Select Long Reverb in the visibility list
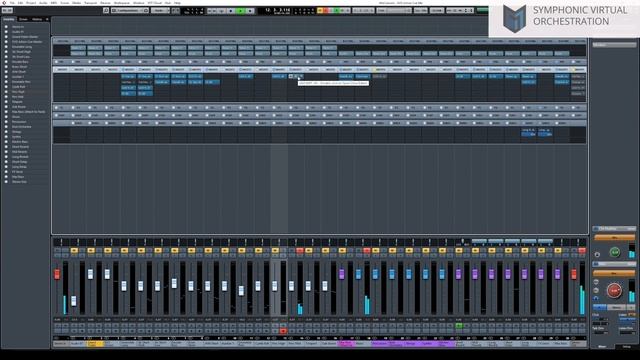This screenshot has height=360, width=640. click(x=20, y=157)
